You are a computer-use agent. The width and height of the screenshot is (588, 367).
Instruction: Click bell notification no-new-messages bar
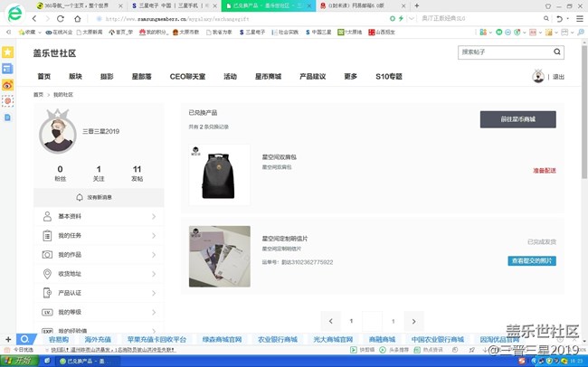pos(99,197)
